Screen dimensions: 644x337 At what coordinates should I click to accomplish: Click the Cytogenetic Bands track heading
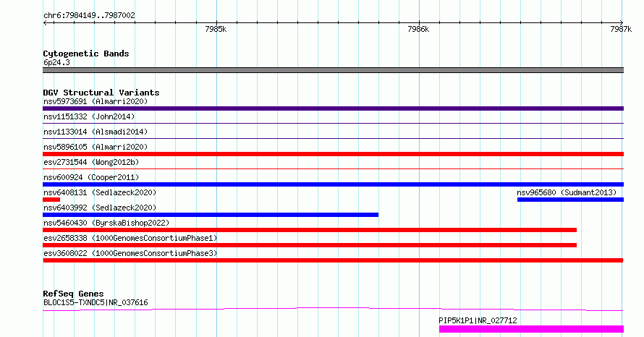click(x=86, y=54)
